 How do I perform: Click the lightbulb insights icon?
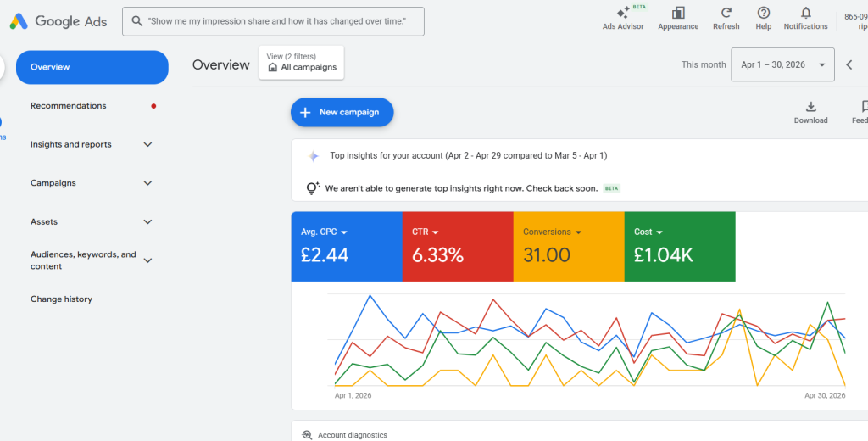(314, 188)
